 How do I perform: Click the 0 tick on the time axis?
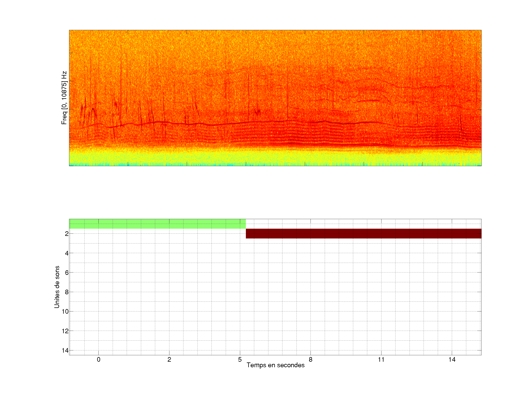pos(99,359)
